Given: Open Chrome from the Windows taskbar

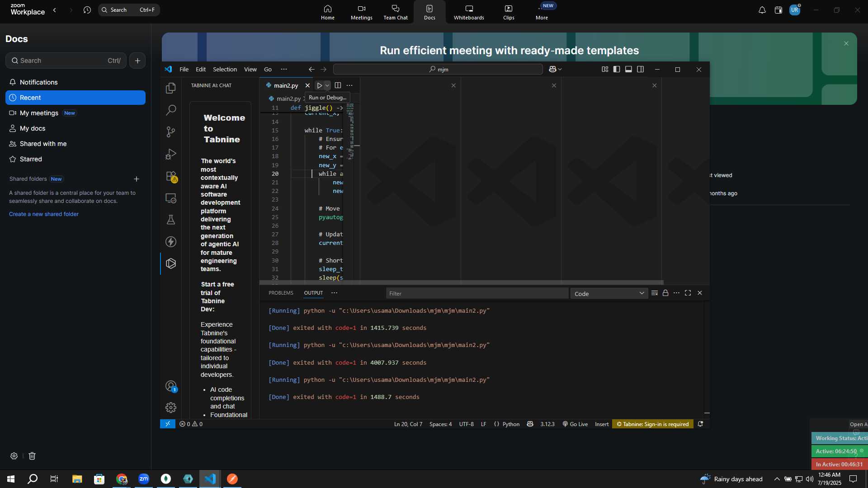Looking at the screenshot, I should click(122, 479).
